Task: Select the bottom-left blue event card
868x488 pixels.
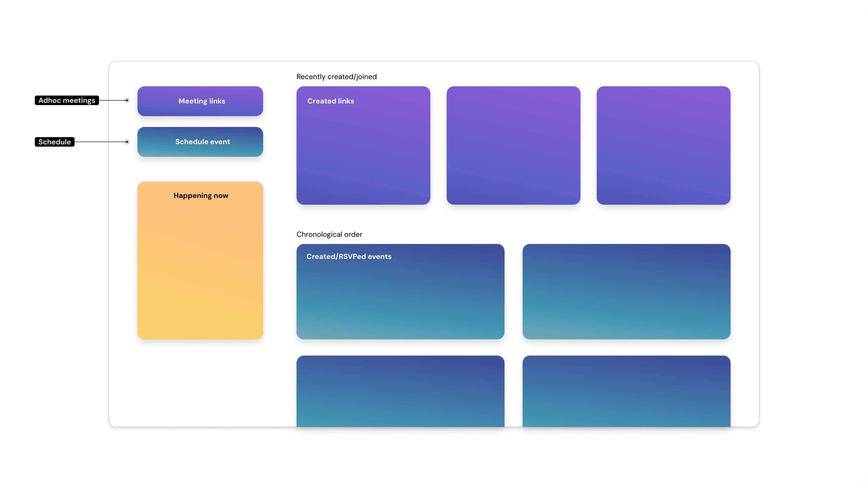Action: 400,391
